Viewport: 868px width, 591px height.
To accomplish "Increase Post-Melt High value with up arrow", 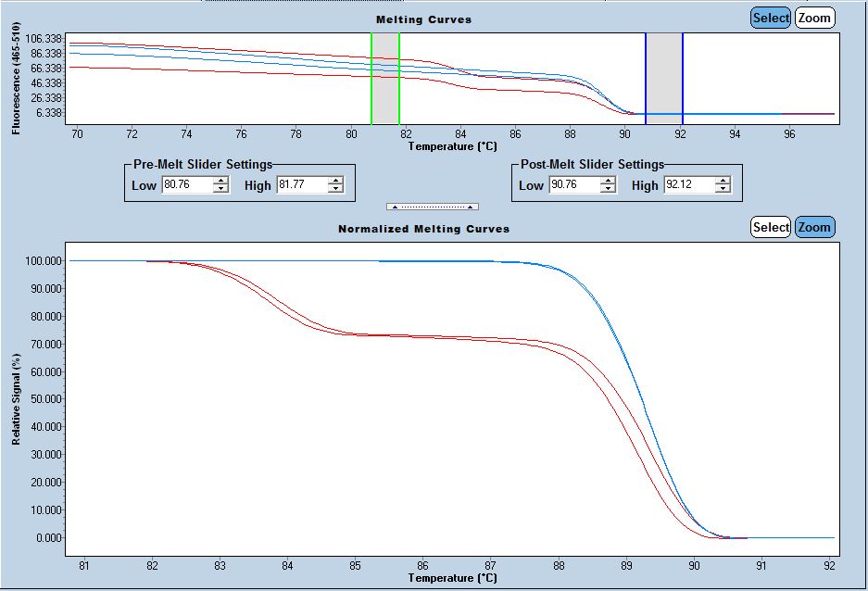I will click(723, 182).
